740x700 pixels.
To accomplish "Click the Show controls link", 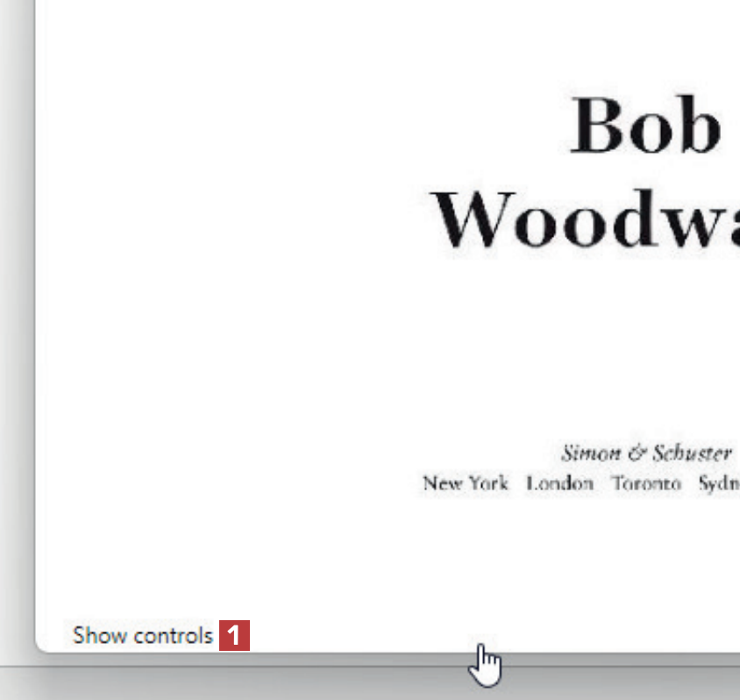I will 143,635.
